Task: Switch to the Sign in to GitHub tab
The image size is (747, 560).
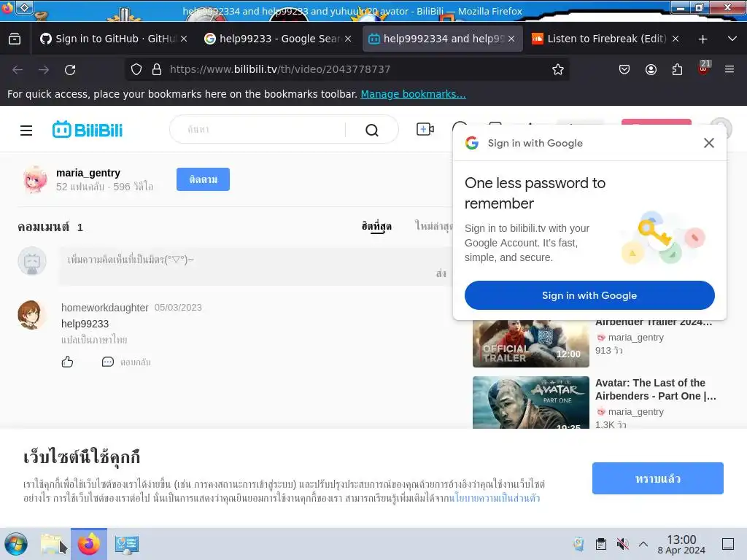Action: 114,39
